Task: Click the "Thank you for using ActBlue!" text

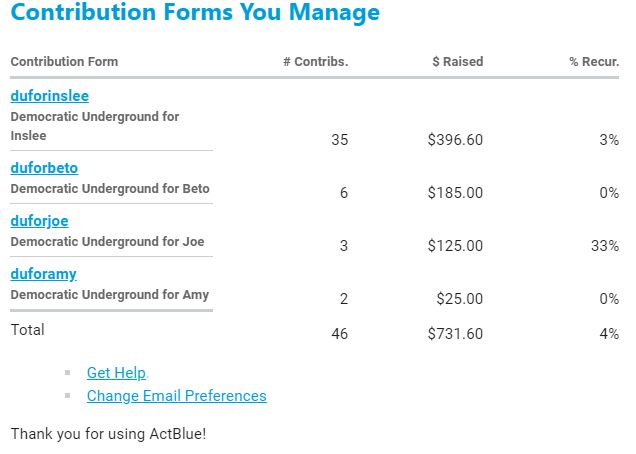Action: point(108,434)
